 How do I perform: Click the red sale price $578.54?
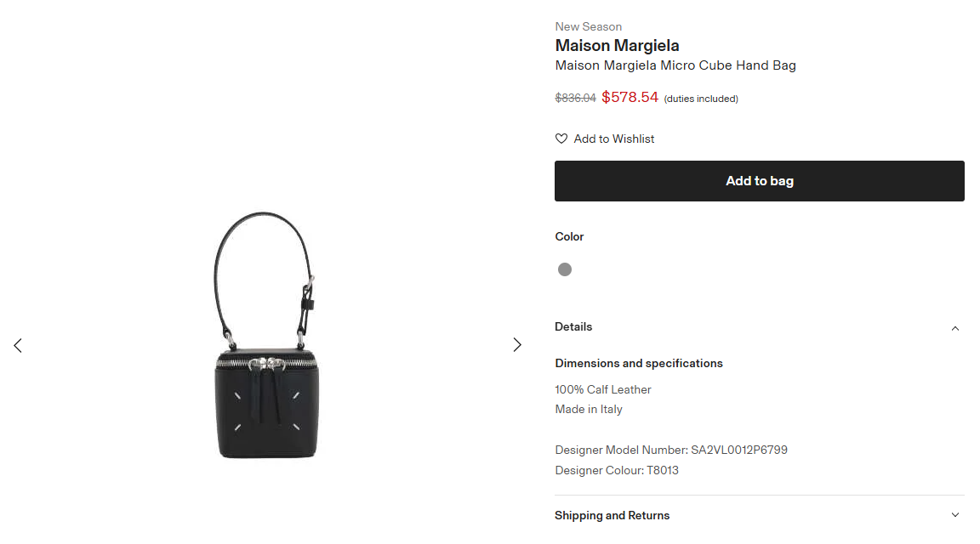pos(630,97)
